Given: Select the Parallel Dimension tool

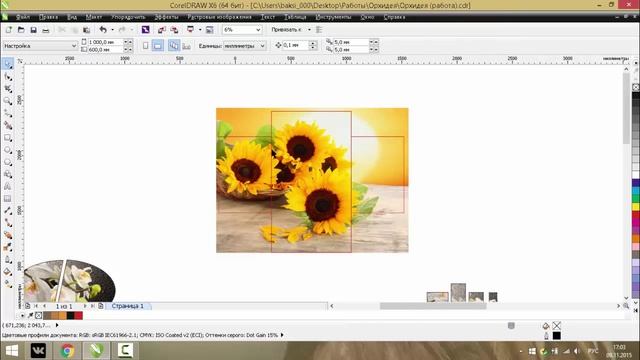Looking at the screenshot, I should pos(7,211).
